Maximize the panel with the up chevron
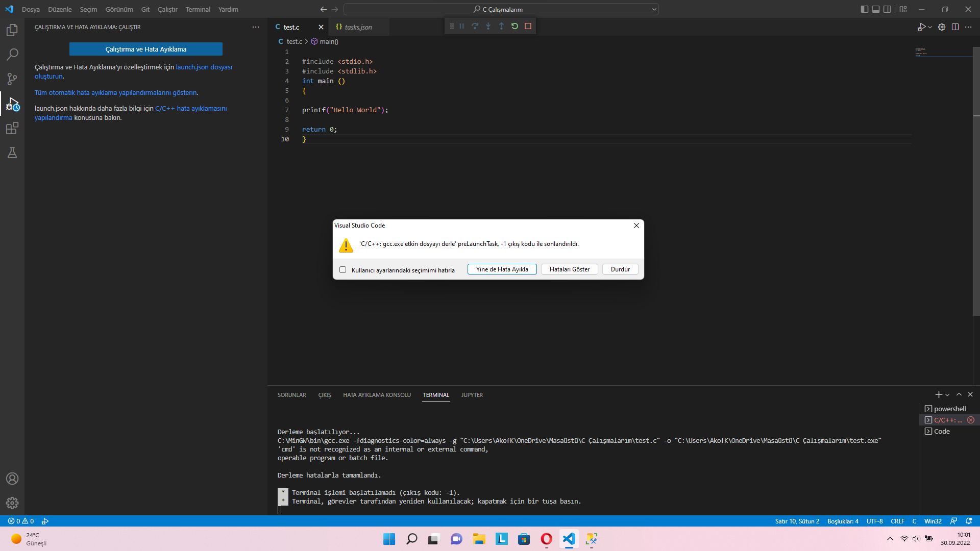 pos(959,394)
